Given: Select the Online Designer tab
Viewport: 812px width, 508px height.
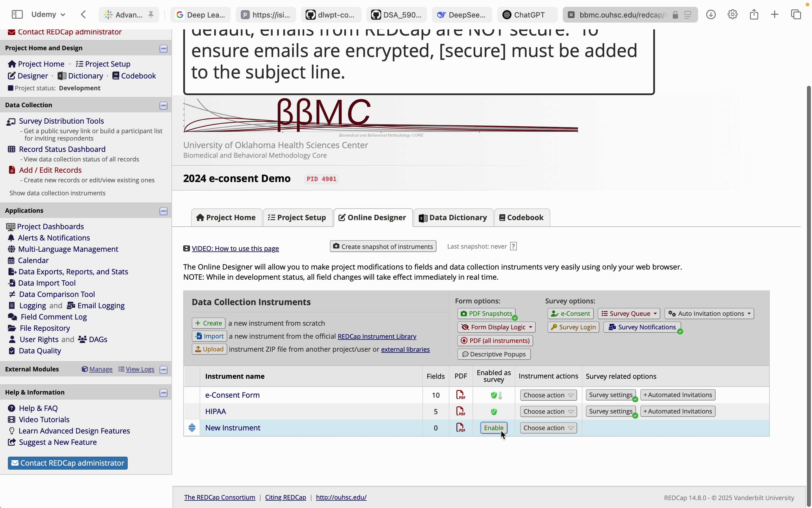Looking at the screenshot, I should [x=373, y=218].
